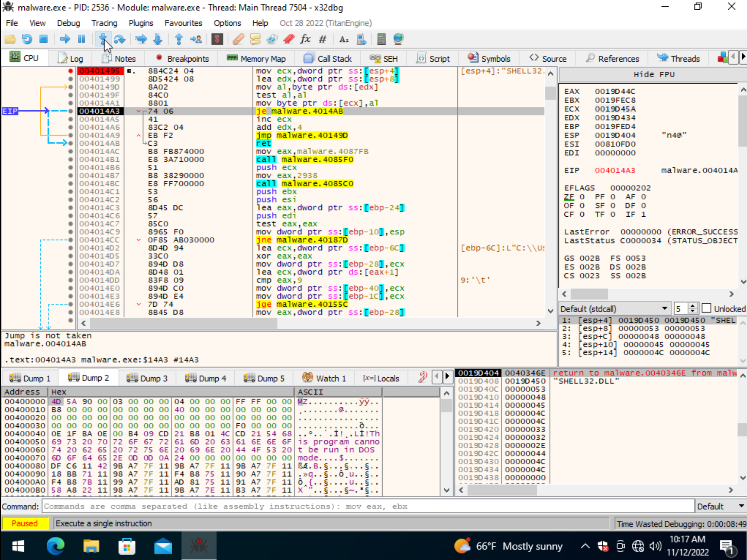The image size is (747, 560).
Task: Check the Unlocked checkbox in arguments panel
Action: (x=707, y=308)
